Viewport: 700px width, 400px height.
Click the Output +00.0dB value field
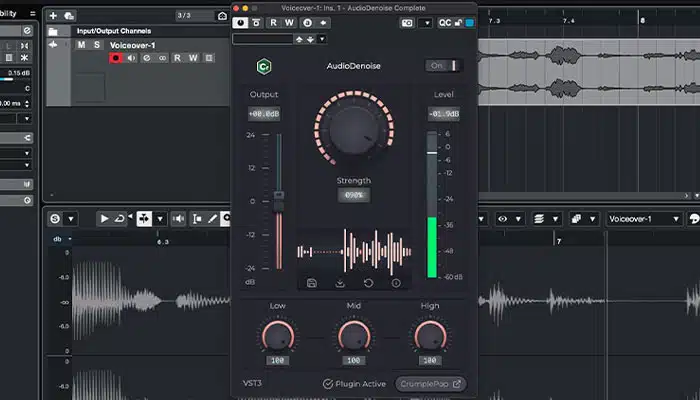(264, 114)
